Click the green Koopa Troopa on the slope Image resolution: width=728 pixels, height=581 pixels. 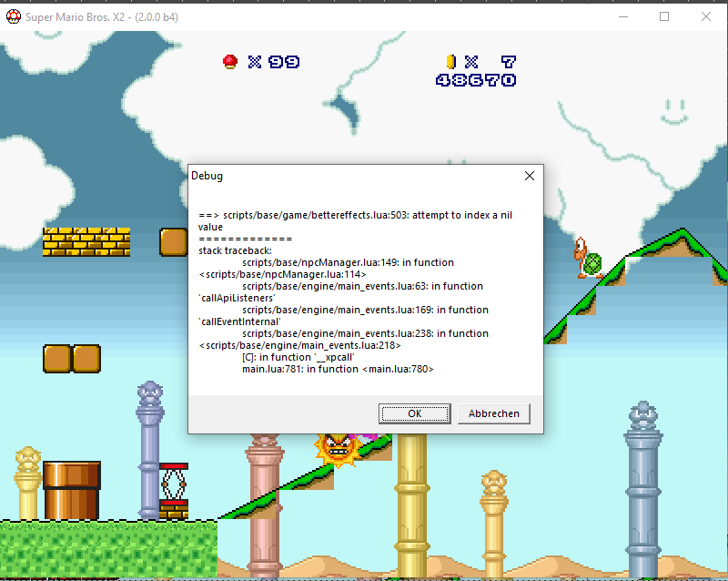coord(588,258)
